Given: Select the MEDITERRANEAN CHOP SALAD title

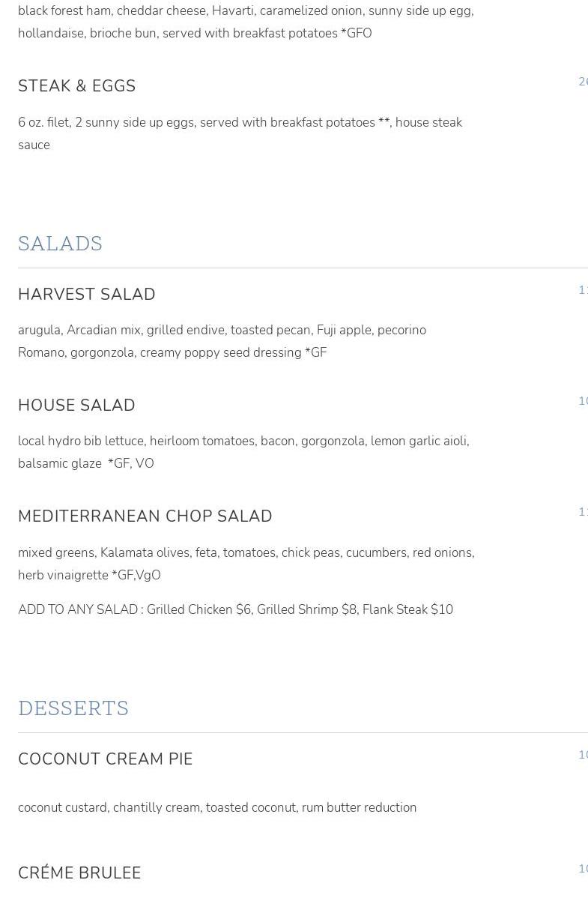Looking at the screenshot, I should coord(145,516).
